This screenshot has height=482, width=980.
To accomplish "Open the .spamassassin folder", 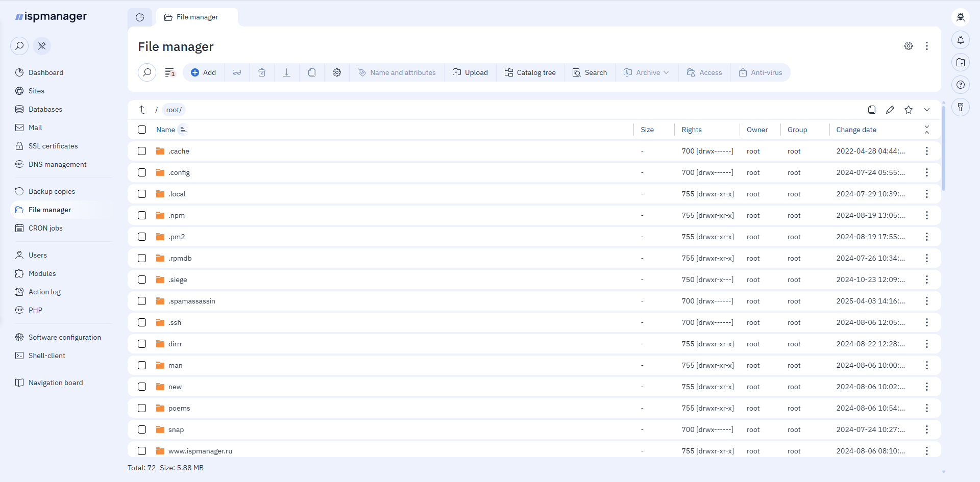I will coord(192,301).
